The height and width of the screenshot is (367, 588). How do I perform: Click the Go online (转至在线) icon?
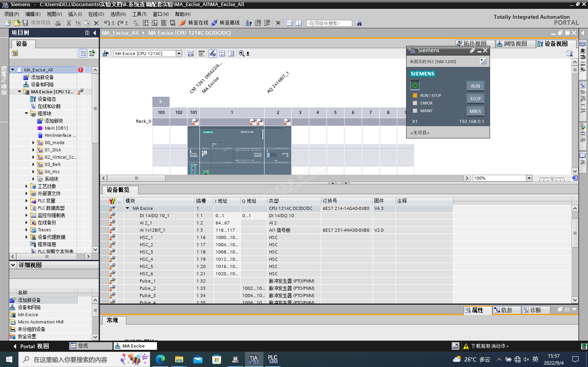tap(183, 23)
